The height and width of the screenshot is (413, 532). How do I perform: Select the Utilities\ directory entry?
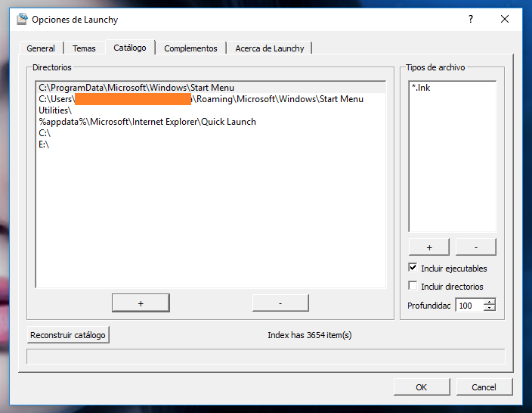coord(210,110)
